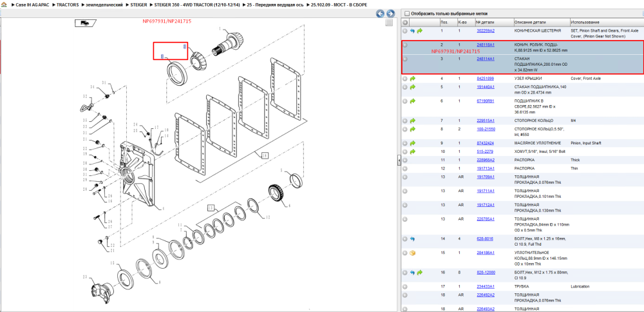Open 'TRACTORS' breadcrumb item
This screenshot has width=644, height=312.
pyautogui.click(x=68, y=5)
